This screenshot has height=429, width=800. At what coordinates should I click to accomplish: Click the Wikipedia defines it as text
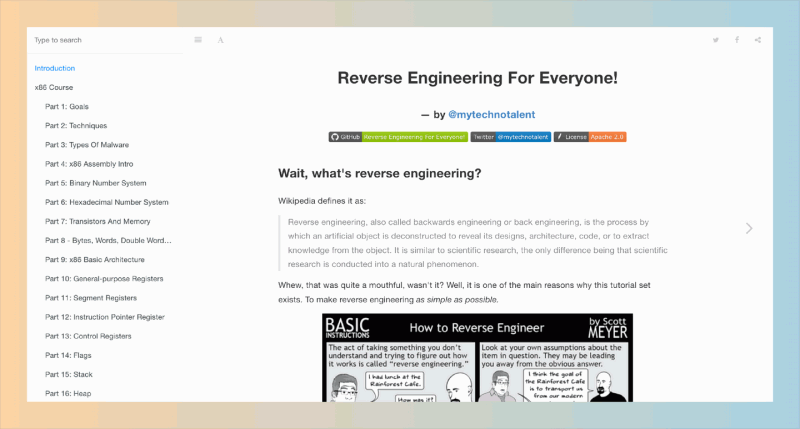[x=322, y=201]
